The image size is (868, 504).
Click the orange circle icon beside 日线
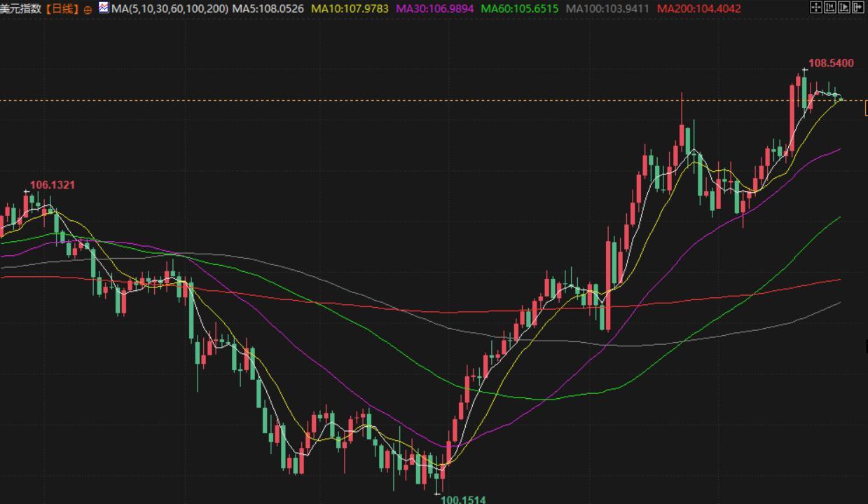point(88,10)
